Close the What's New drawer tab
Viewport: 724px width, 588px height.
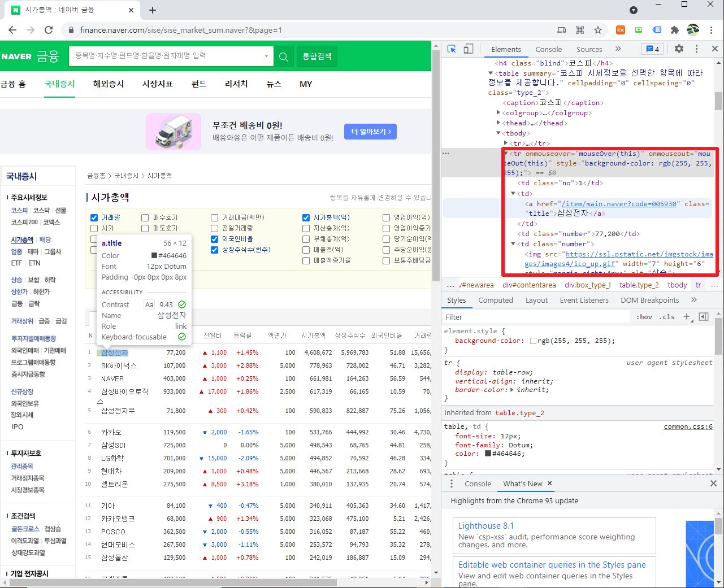coord(549,484)
